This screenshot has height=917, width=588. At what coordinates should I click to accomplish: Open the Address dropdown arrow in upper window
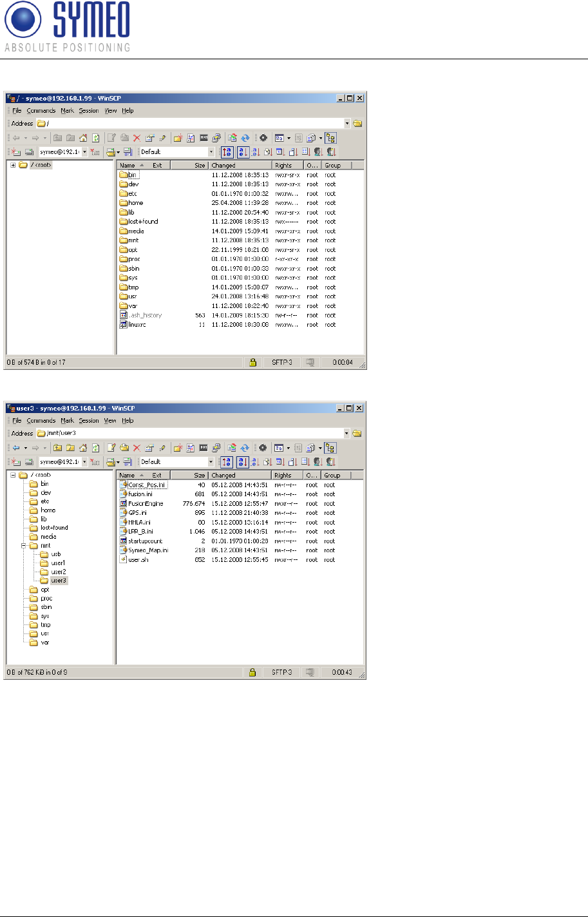[x=347, y=123]
